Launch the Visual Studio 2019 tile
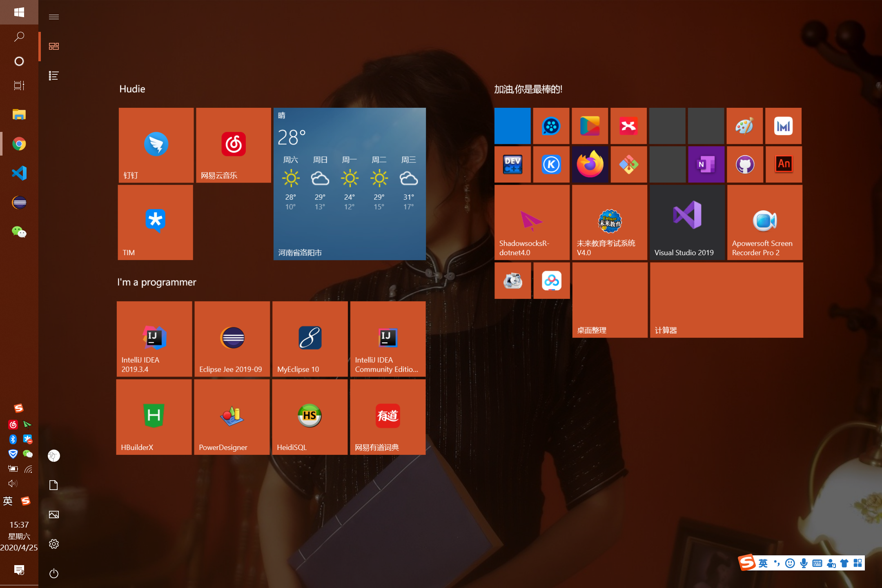 pos(687,223)
